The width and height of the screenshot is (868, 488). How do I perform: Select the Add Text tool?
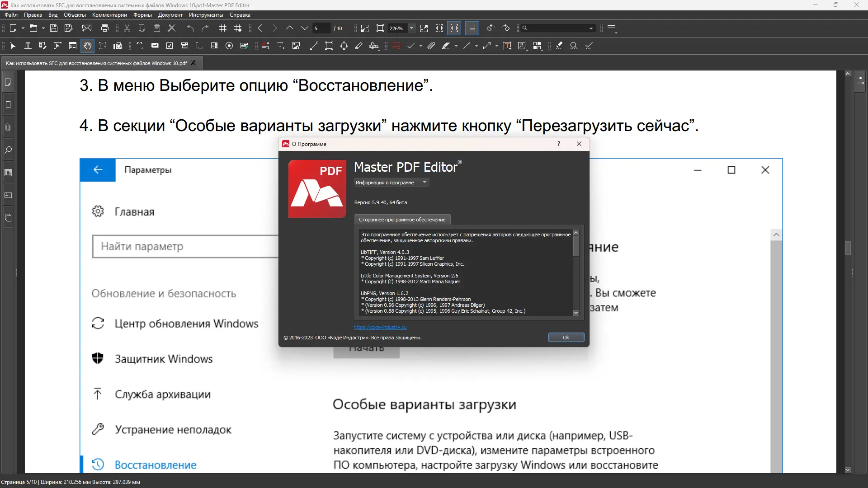point(281,46)
